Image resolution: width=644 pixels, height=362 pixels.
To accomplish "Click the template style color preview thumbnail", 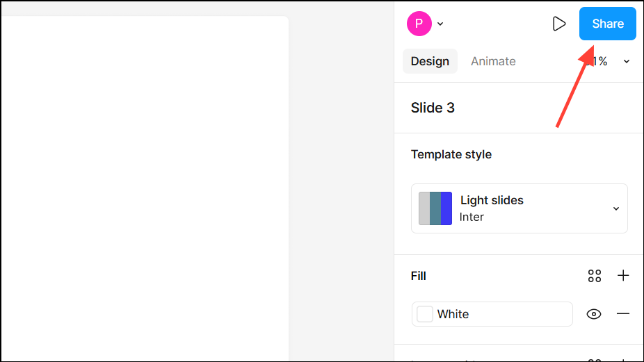I will 435,208.
